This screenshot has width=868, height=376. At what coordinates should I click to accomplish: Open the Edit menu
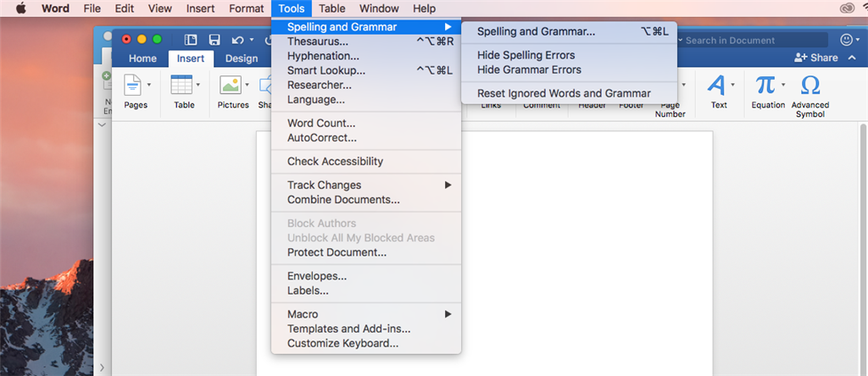pos(125,8)
